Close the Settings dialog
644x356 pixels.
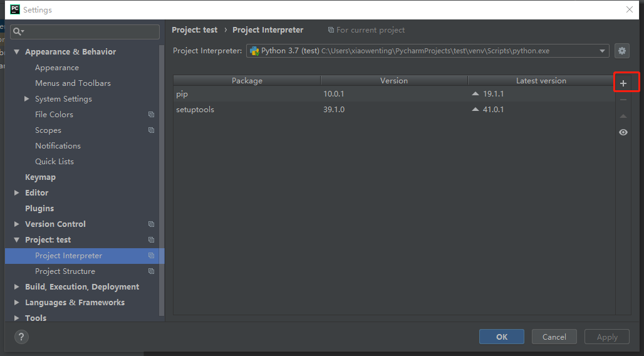[x=629, y=9]
